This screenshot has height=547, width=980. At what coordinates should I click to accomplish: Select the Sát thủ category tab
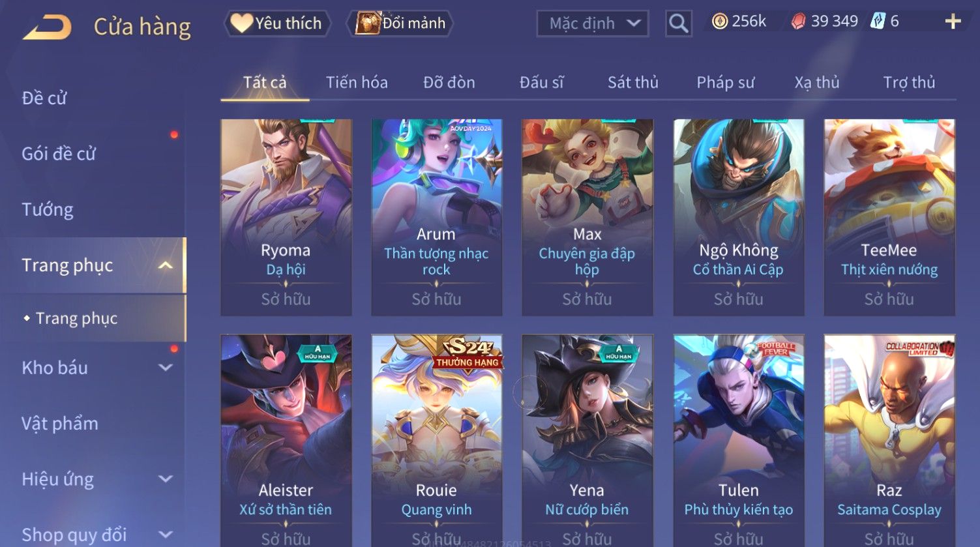coord(633,82)
